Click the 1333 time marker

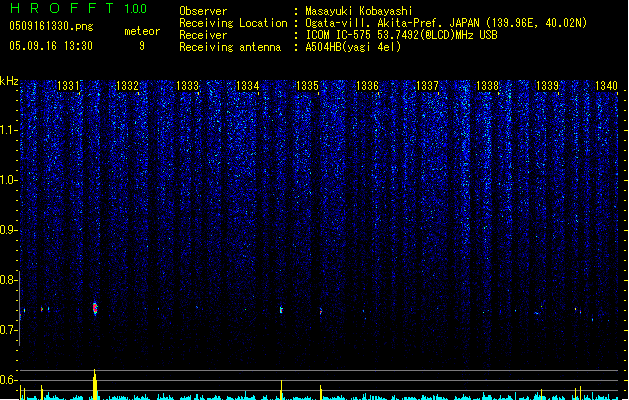187,86
